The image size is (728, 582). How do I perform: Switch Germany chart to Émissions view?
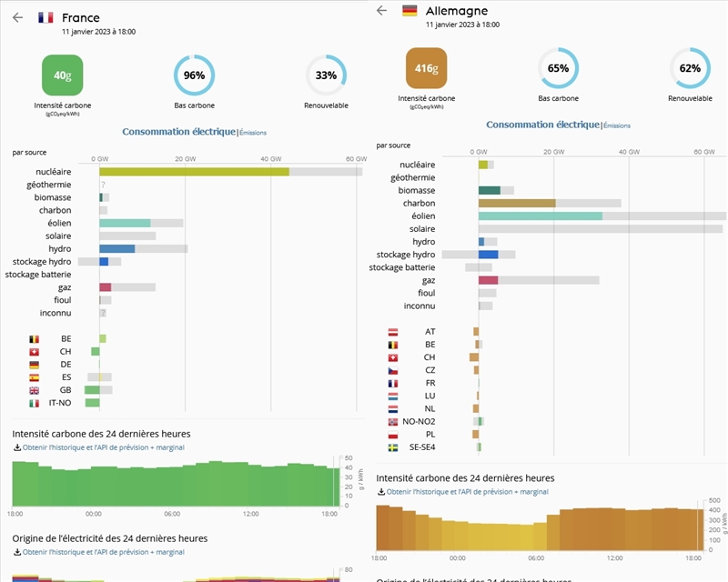pos(617,125)
